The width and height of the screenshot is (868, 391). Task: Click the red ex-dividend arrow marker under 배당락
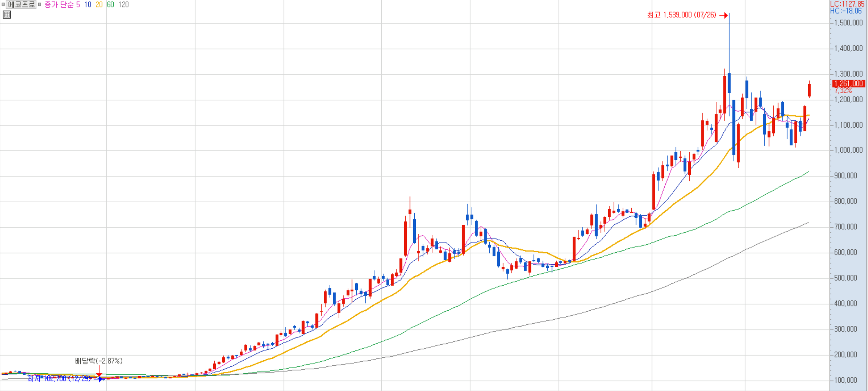point(99,371)
